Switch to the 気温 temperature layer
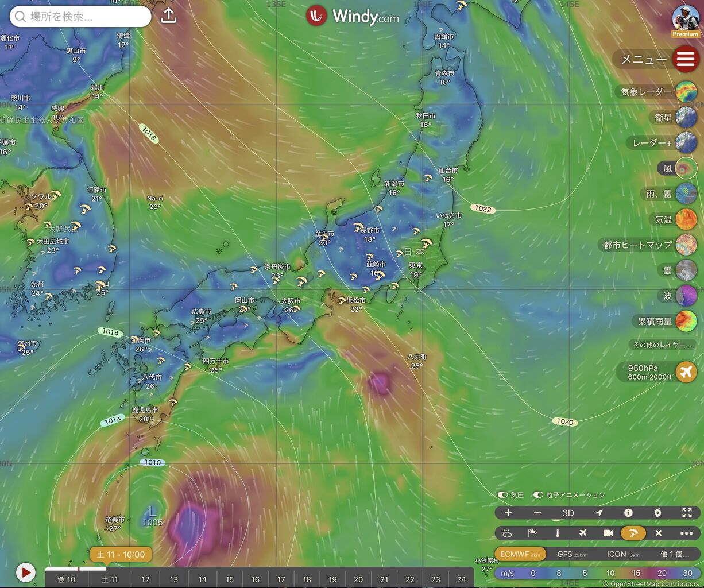The width and height of the screenshot is (704, 588). click(x=687, y=219)
